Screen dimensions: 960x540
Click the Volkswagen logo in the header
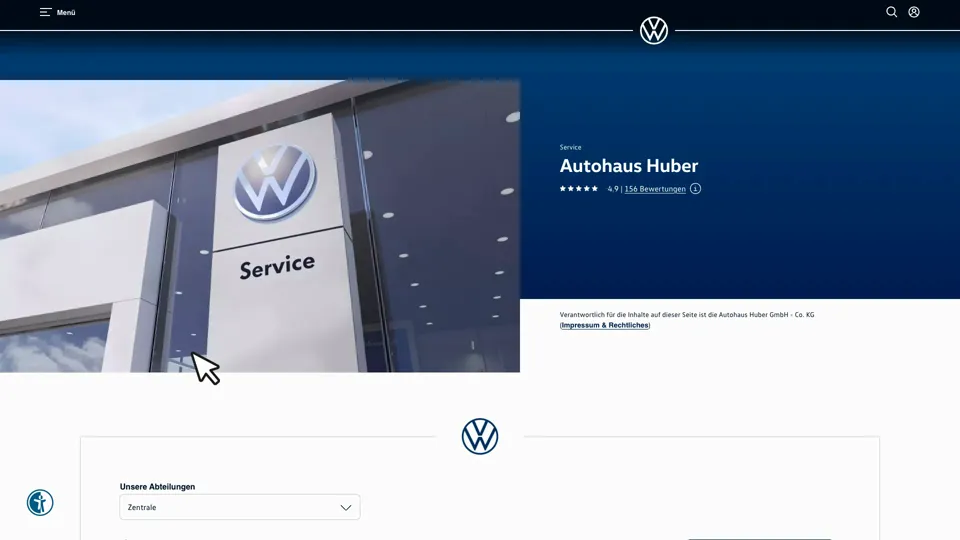pyautogui.click(x=653, y=30)
